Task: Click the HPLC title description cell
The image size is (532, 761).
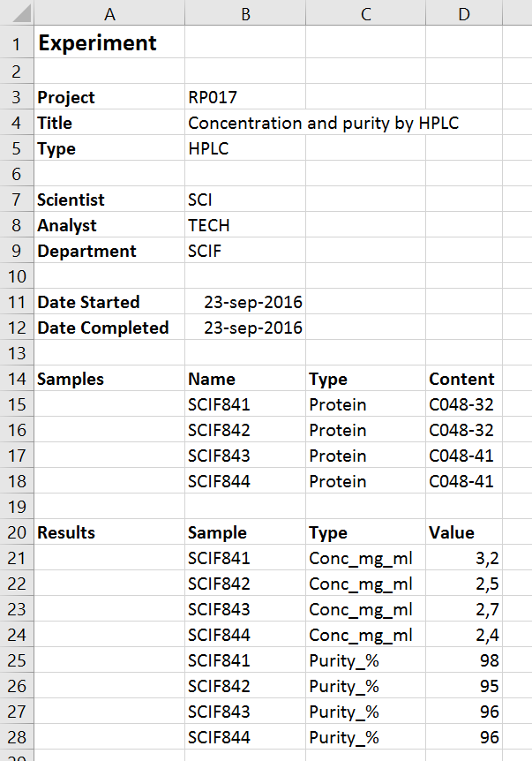Action: [323, 124]
